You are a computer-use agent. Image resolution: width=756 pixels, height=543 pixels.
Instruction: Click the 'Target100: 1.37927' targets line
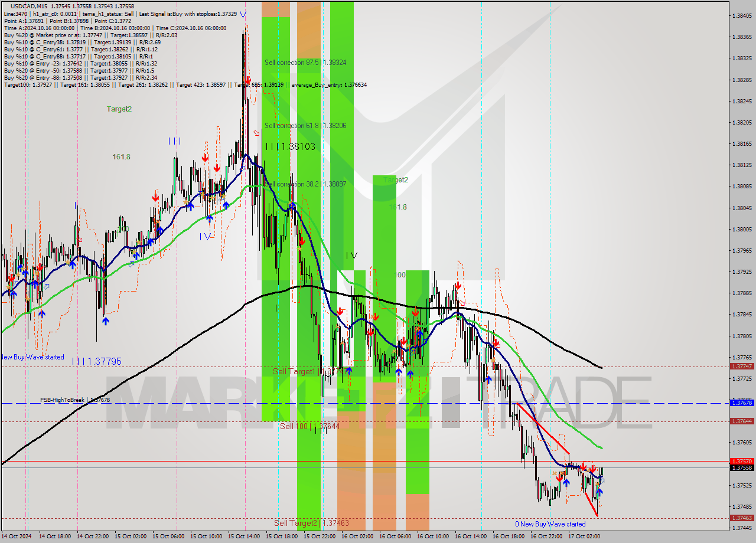pos(185,84)
